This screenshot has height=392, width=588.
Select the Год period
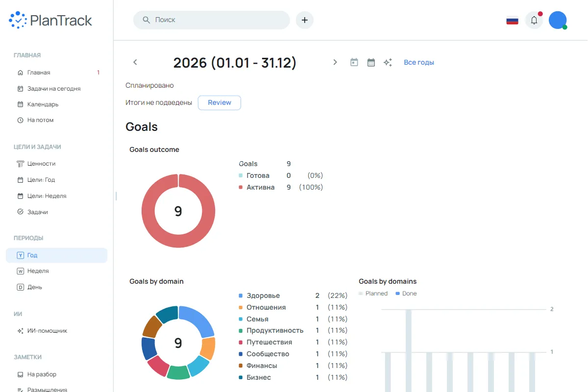click(56, 255)
